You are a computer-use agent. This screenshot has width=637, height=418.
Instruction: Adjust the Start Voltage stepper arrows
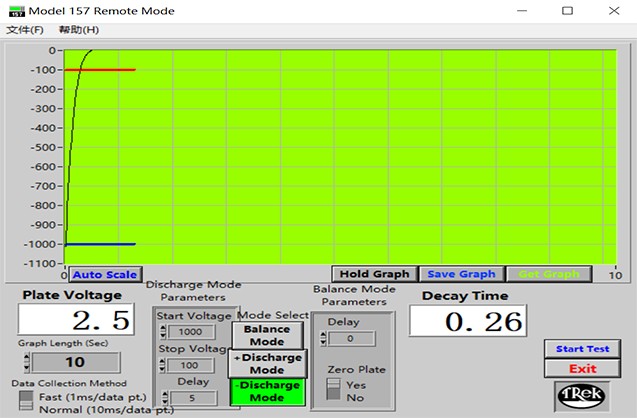click(163, 332)
